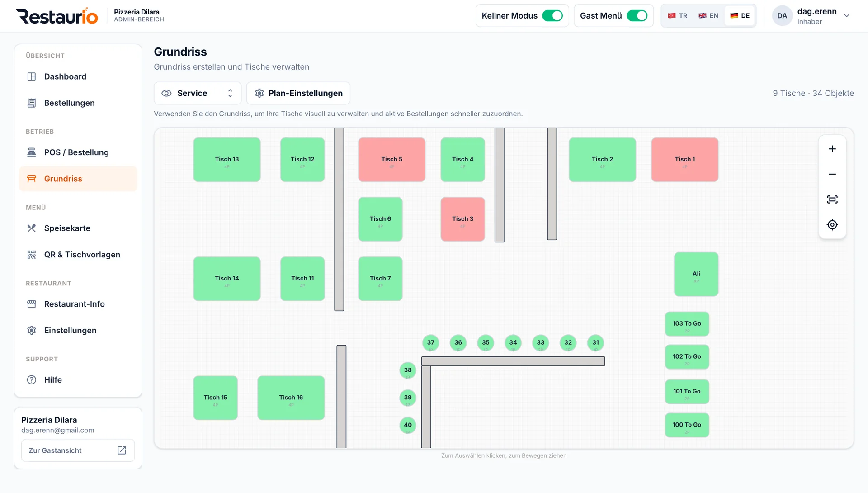
Task: Open Restaurant-Info page
Action: click(x=78, y=304)
